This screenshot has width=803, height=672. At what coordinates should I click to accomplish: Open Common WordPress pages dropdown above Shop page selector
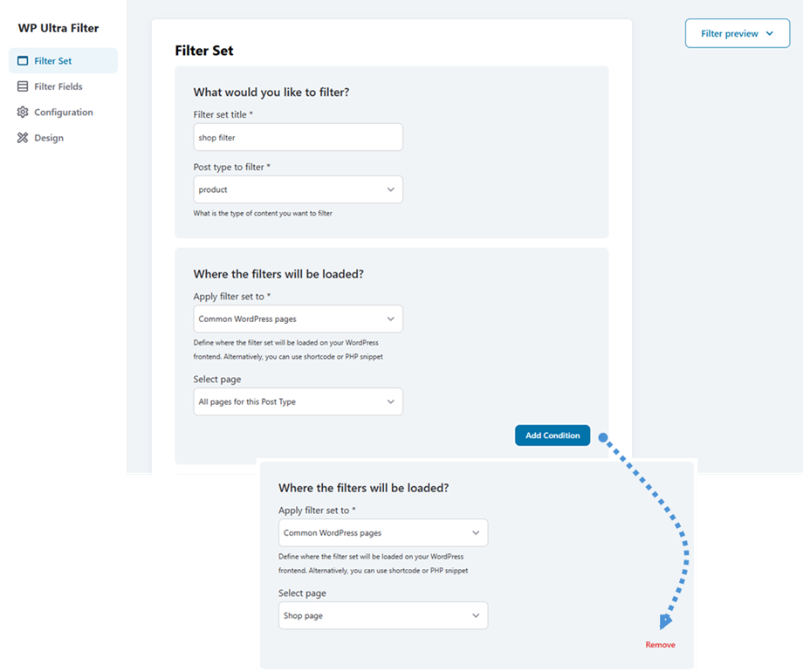(x=382, y=532)
